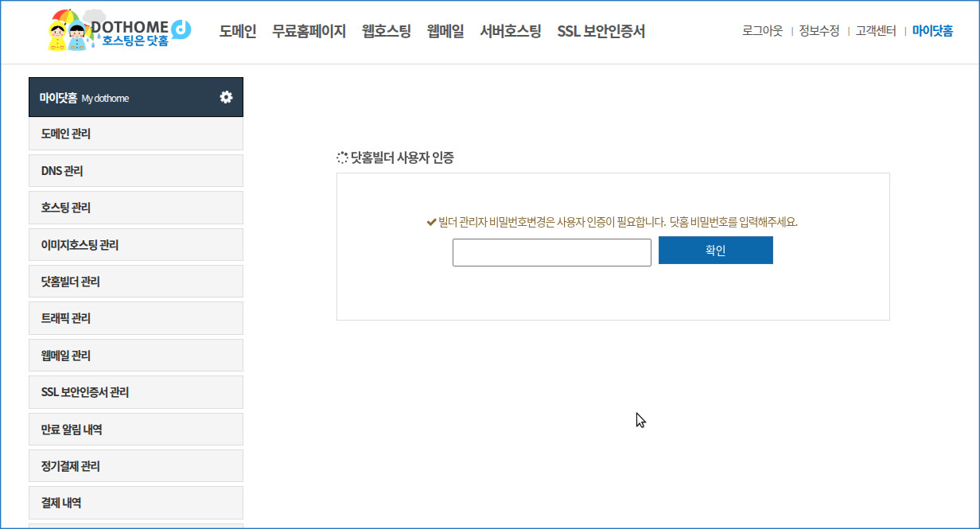The height and width of the screenshot is (529, 980).
Task: Go to 웹메일 관리
Action: (136, 356)
